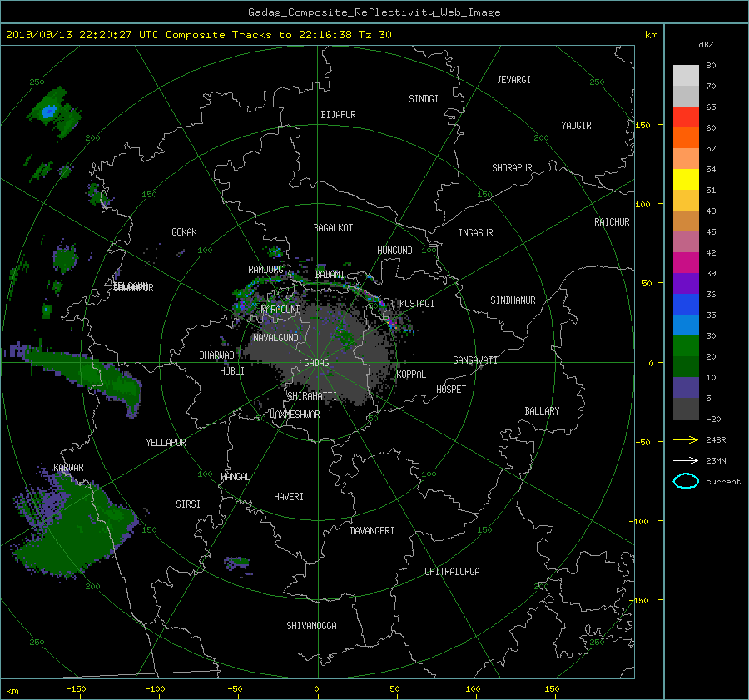Click the LINGASUR city label
Viewport: 749px width, 700px height.
coord(473,233)
